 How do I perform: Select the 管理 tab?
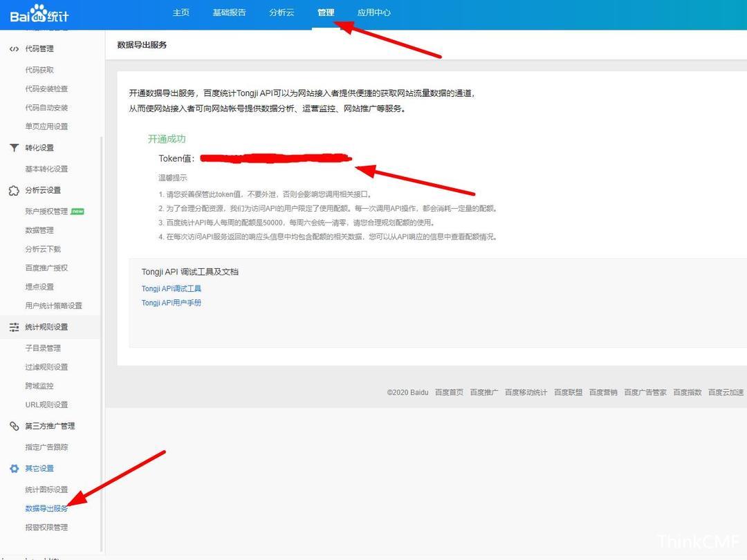[326, 12]
